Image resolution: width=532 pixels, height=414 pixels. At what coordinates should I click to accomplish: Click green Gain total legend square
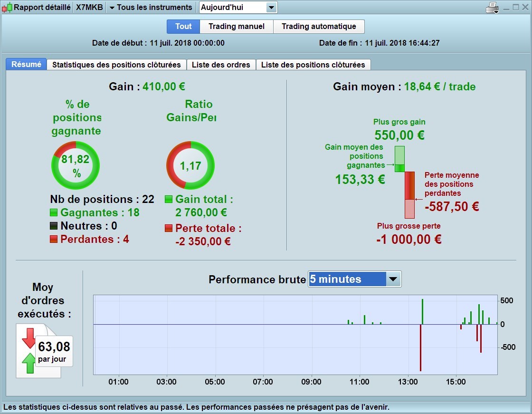coord(169,199)
